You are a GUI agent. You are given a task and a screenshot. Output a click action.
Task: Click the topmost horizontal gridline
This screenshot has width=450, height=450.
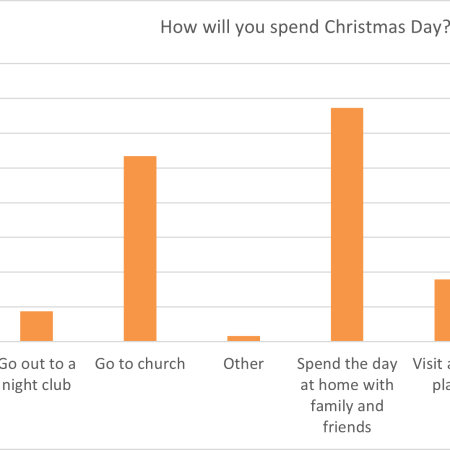pyautogui.click(x=225, y=63)
